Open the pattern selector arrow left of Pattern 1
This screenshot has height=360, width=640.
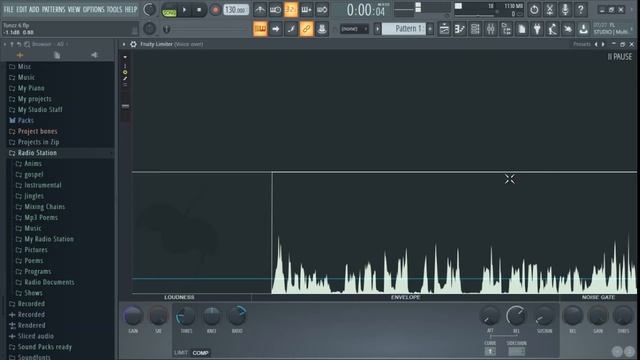tap(377, 29)
